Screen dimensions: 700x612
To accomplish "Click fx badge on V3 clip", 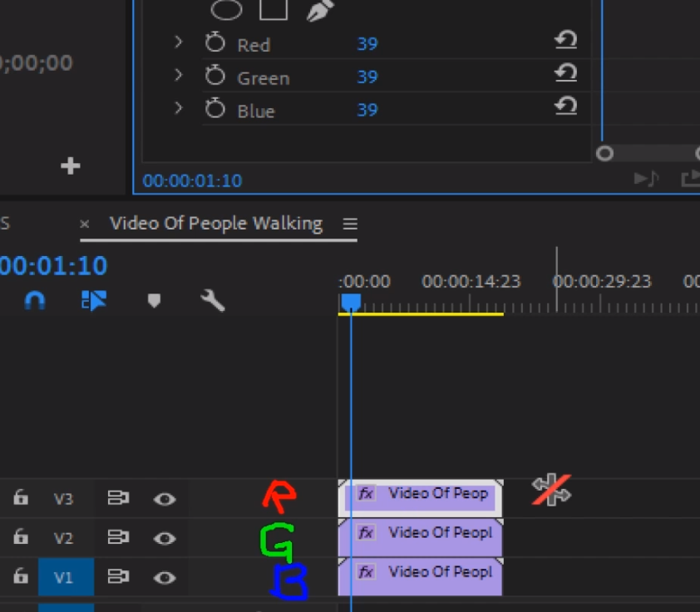I will [x=366, y=493].
